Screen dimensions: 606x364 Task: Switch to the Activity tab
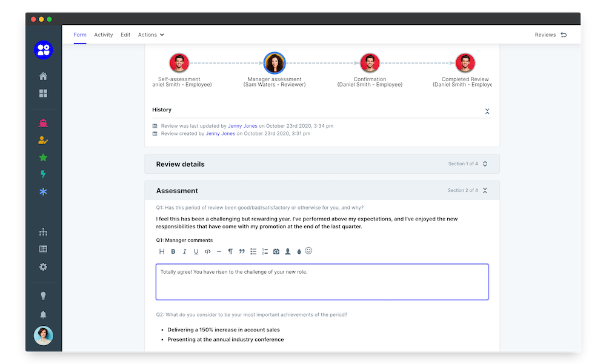(x=104, y=35)
